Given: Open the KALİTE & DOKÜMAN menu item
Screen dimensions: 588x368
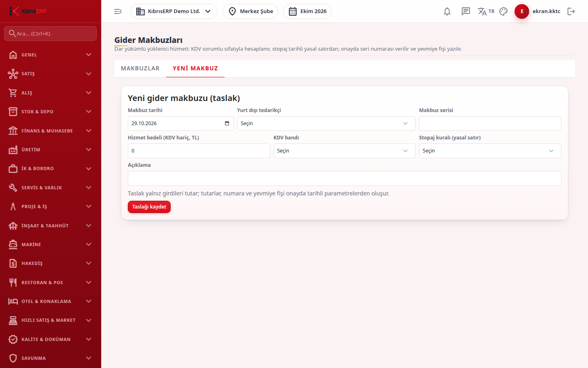Looking at the screenshot, I should click(x=51, y=339).
